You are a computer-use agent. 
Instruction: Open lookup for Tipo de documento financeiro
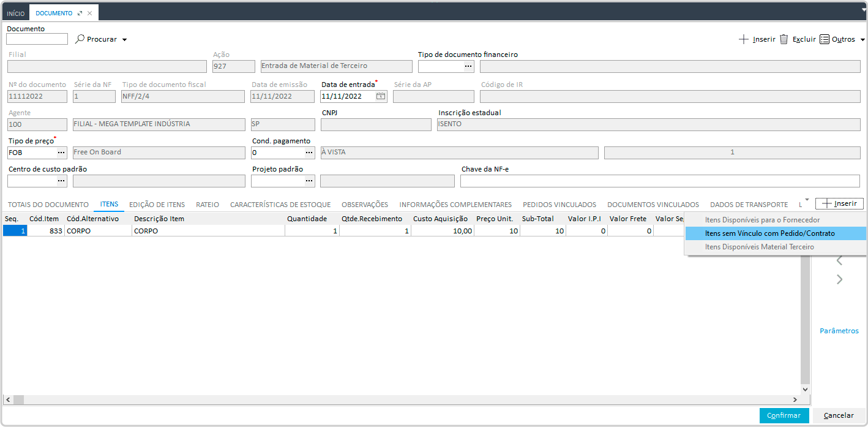pos(468,66)
